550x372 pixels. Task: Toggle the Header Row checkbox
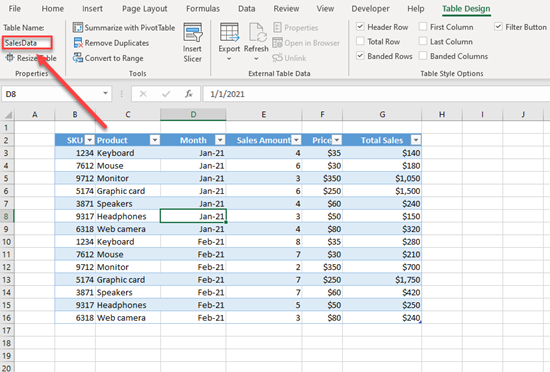(x=360, y=27)
